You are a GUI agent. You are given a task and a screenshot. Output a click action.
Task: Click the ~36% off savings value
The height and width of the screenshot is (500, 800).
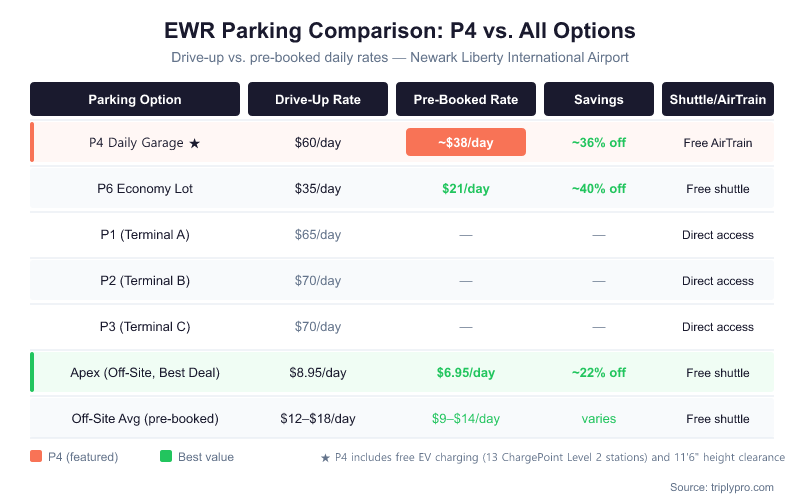(598, 143)
